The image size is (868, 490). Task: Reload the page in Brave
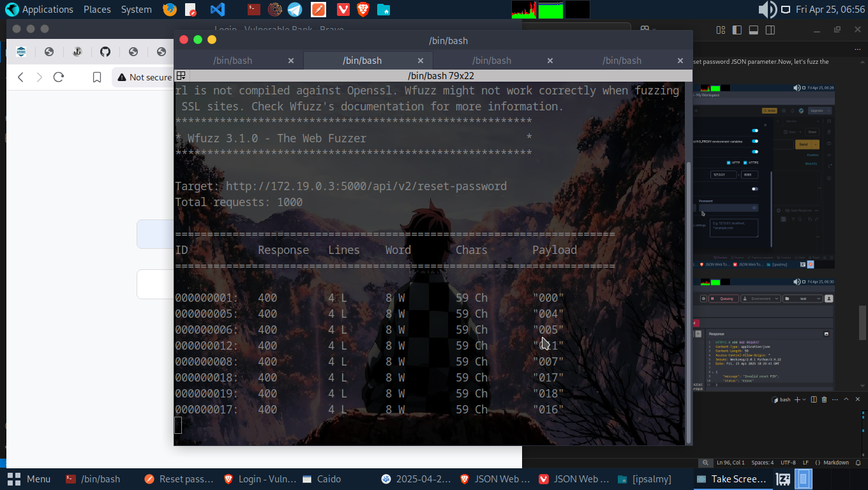coord(59,77)
